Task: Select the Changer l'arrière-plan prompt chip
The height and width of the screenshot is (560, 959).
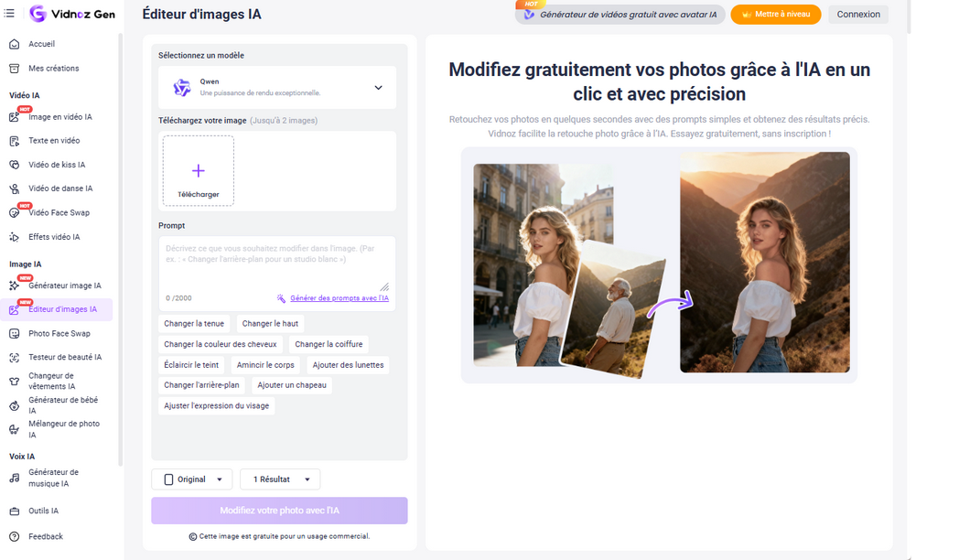Action: pyautogui.click(x=201, y=385)
